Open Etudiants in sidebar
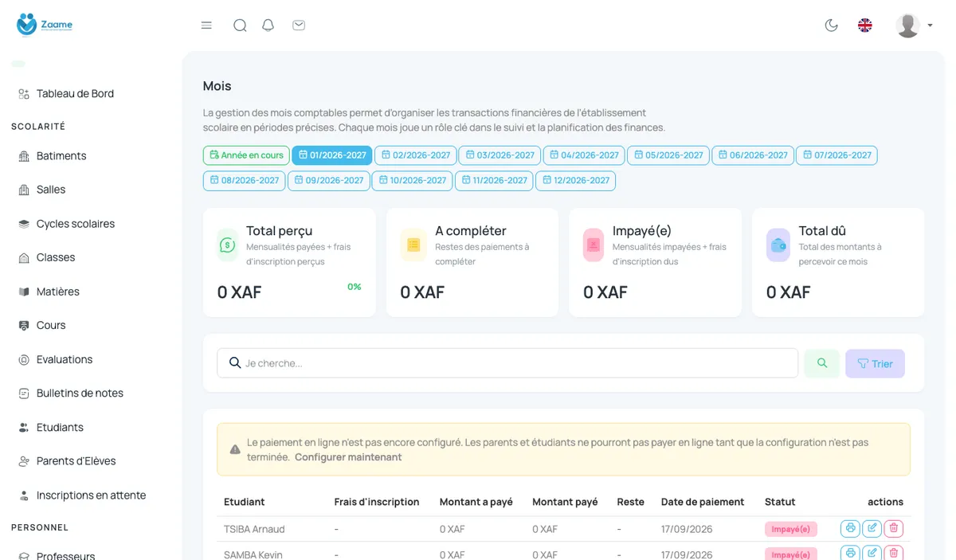956x560 pixels. click(x=60, y=427)
